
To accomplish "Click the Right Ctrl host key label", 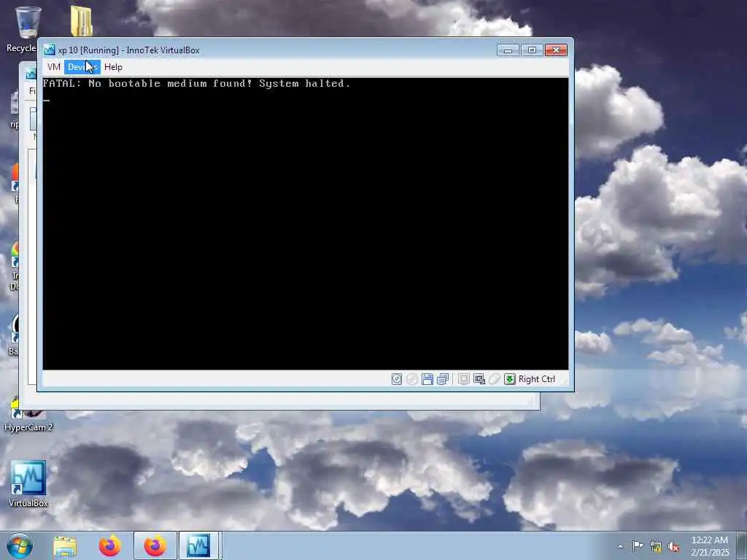I will coord(537,379).
